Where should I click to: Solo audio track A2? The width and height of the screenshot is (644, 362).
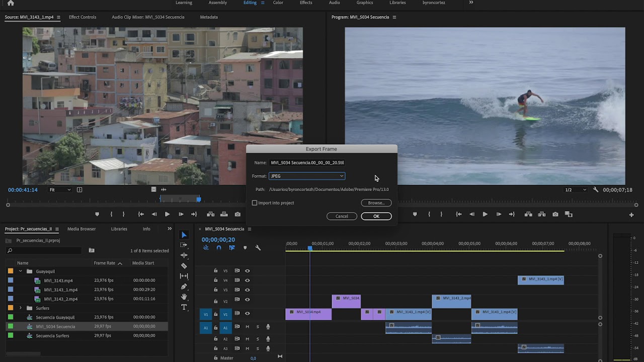pyautogui.click(x=258, y=339)
